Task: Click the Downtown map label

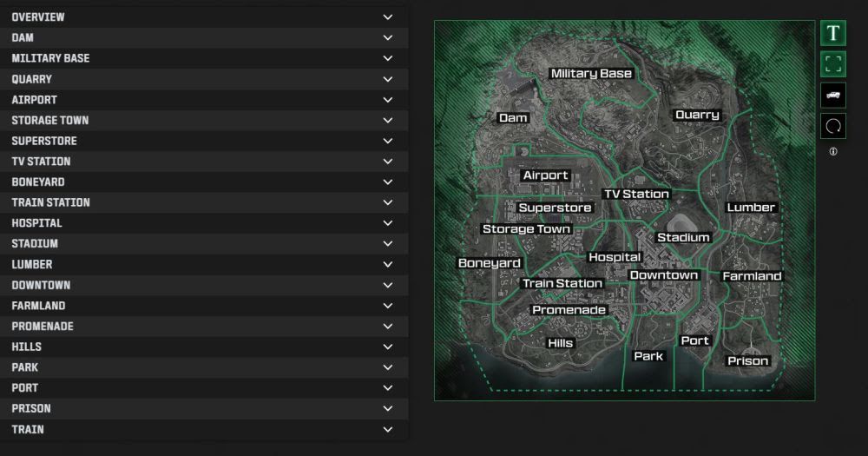Action: click(664, 274)
